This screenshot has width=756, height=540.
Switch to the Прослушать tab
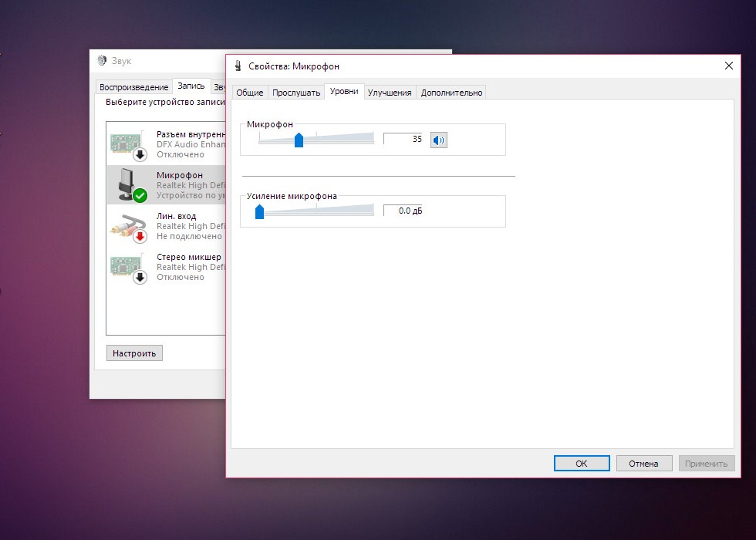(296, 93)
